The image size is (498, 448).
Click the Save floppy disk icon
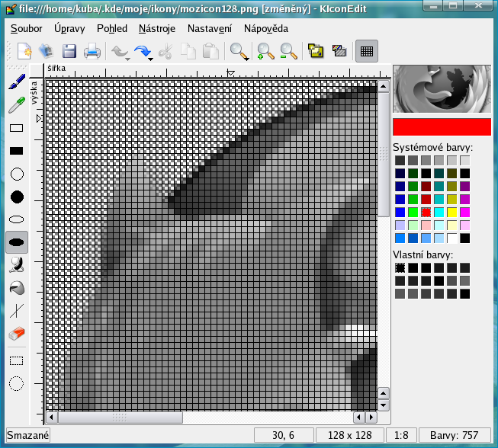point(69,52)
